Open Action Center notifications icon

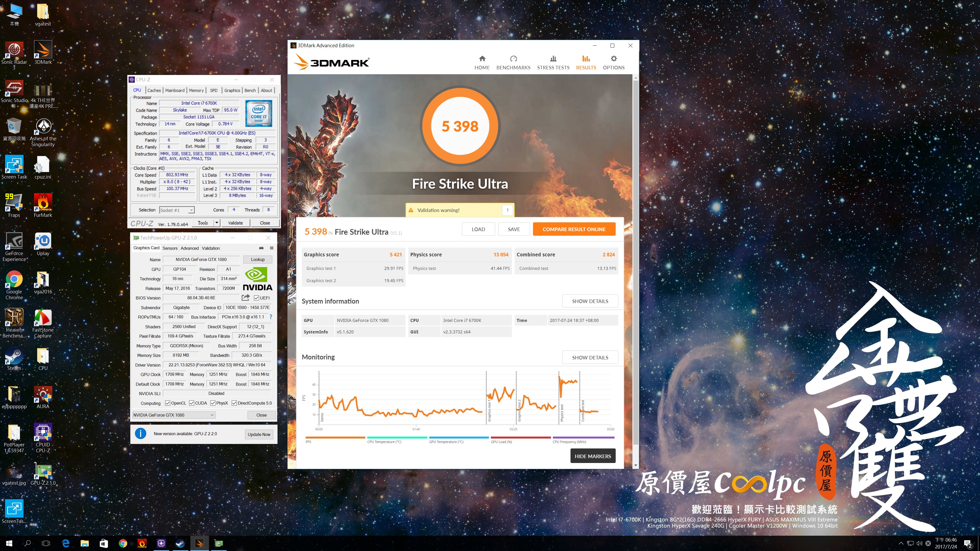tap(968, 543)
